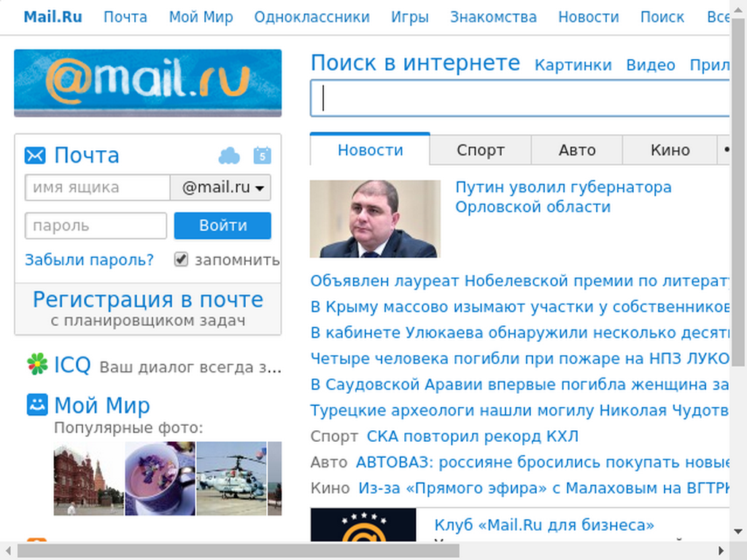
Task: Switch to the Авто tab
Action: [577, 150]
